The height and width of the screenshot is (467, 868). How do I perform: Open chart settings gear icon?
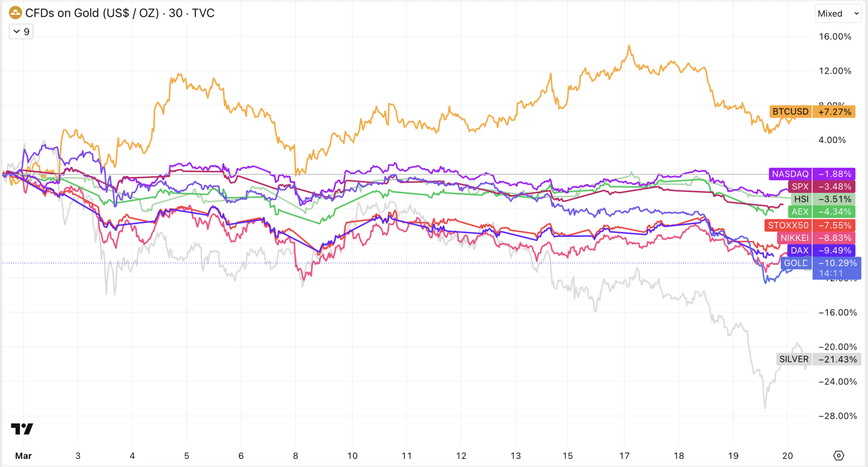pos(838,455)
